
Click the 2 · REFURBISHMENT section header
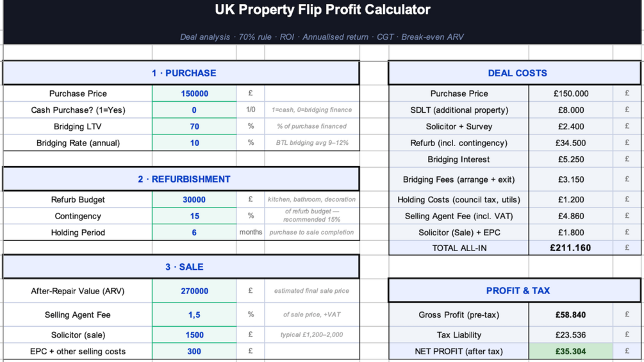click(181, 179)
